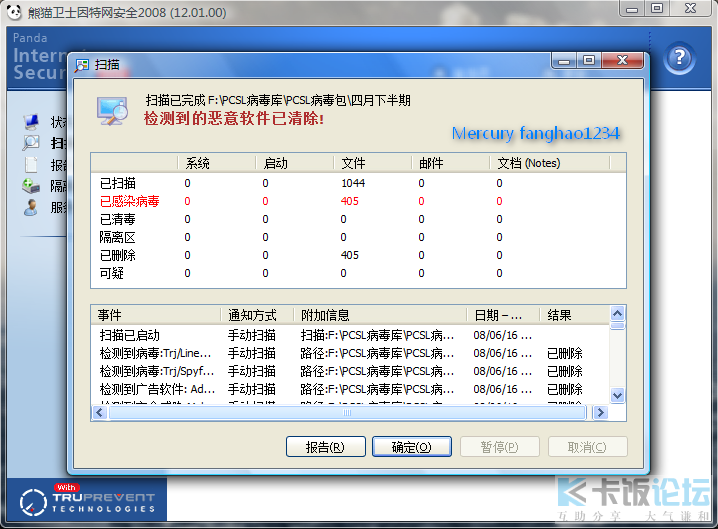Select the 检测到病毒:Trj/Spyf... event row
This screenshot has width=718, height=529.
(x=350, y=371)
